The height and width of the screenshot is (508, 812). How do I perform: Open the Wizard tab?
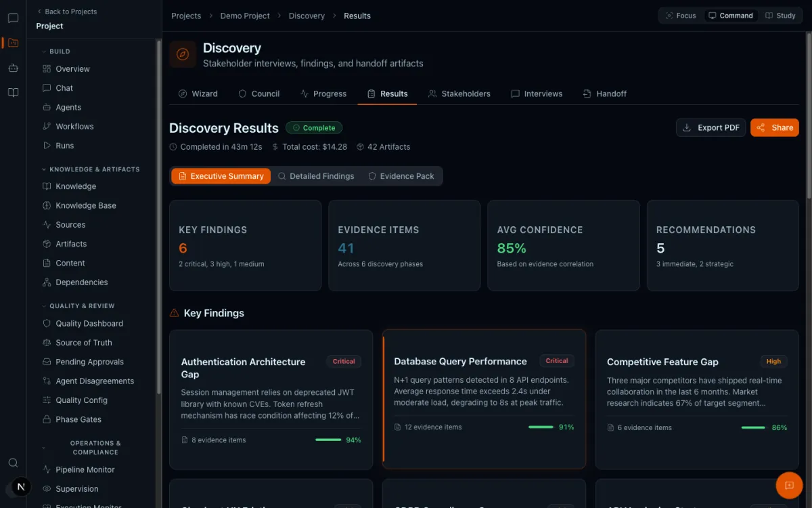pos(198,93)
